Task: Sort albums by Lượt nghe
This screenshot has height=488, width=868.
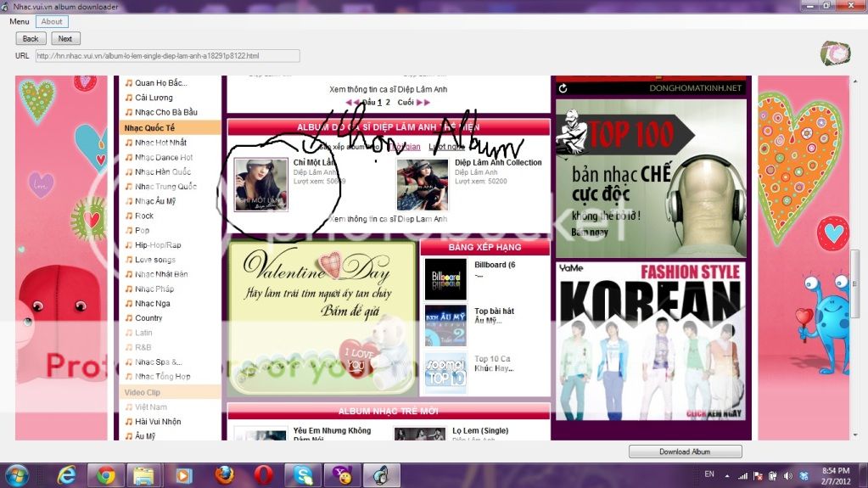Action: (x=447, y=147)
